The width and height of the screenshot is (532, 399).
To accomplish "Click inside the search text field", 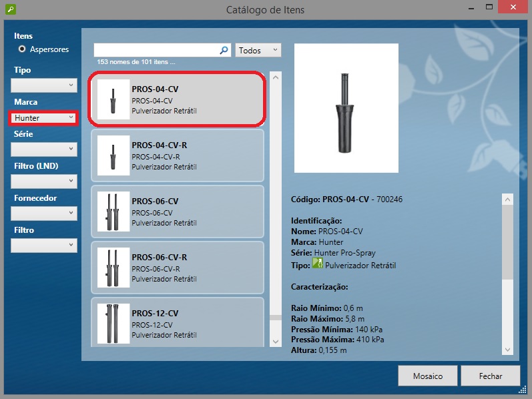I will [x=157, y=51].
